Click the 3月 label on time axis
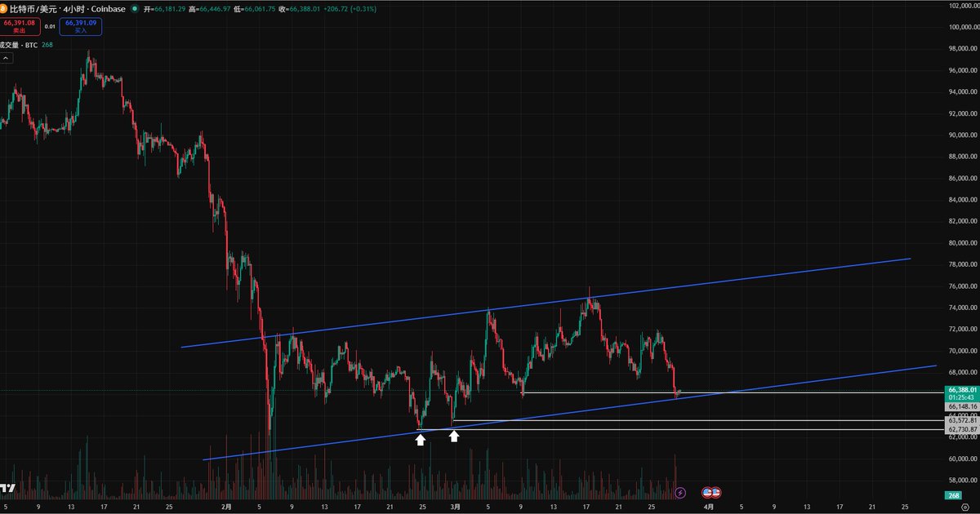 [x=455, y=507]
